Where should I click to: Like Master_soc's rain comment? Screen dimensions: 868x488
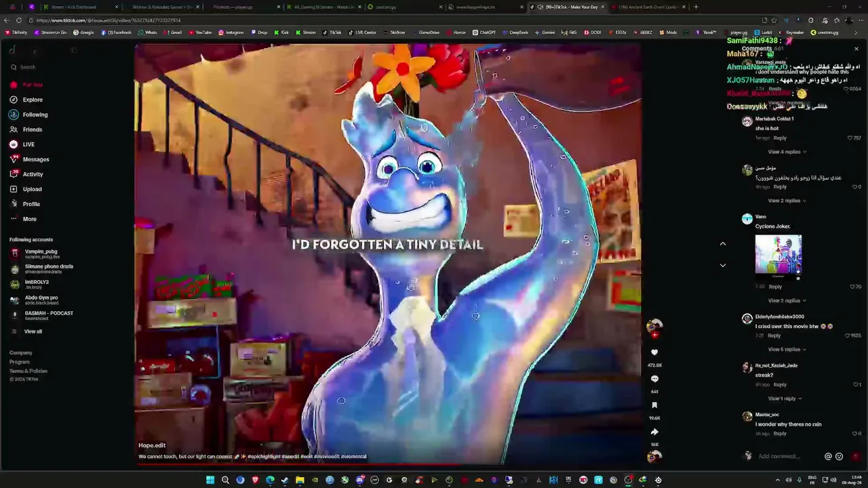click(856, 433)
